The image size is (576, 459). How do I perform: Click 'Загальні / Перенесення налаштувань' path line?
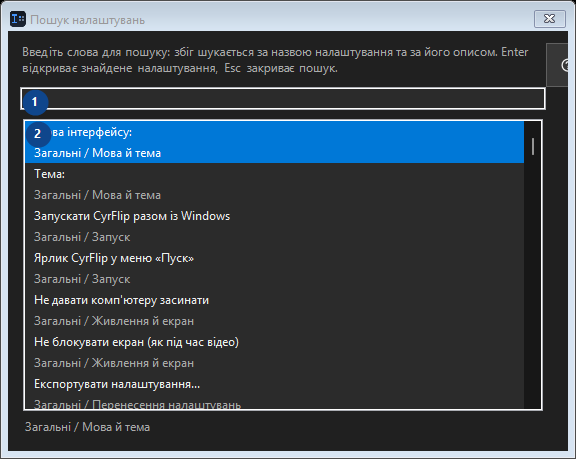pos(137,404)
